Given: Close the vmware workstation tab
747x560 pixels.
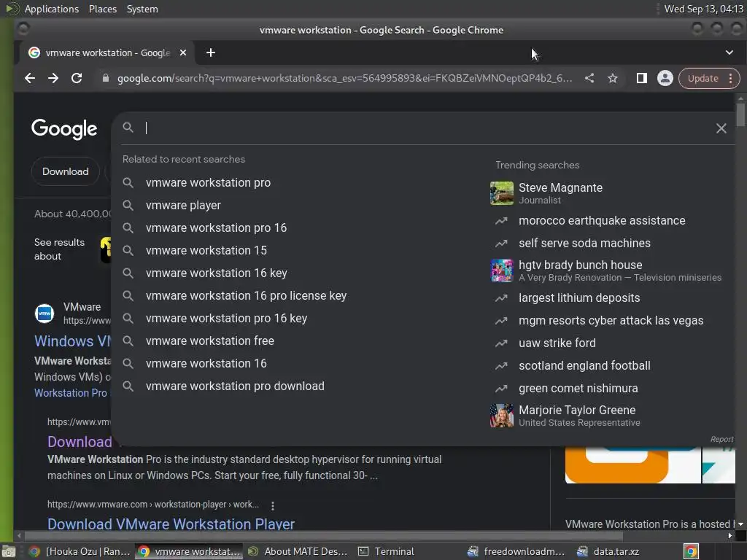Looking at the screenshot, I should tap(183, 52).
